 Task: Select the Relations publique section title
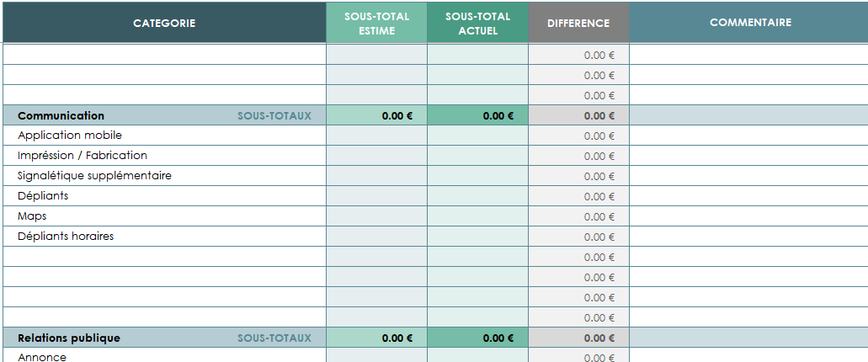[x=69, y=338]
